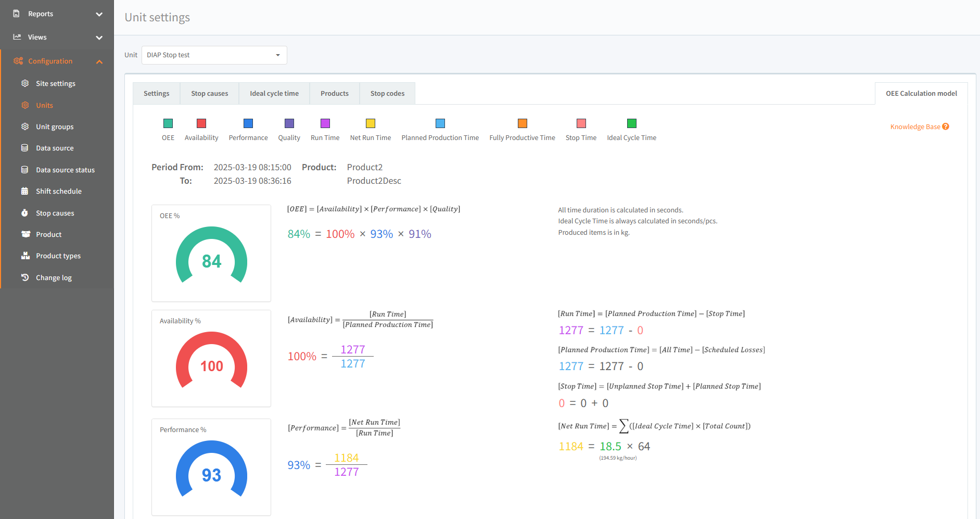Click the Configuration gears icon
The image size is (980, 519).
coord(18,61)
